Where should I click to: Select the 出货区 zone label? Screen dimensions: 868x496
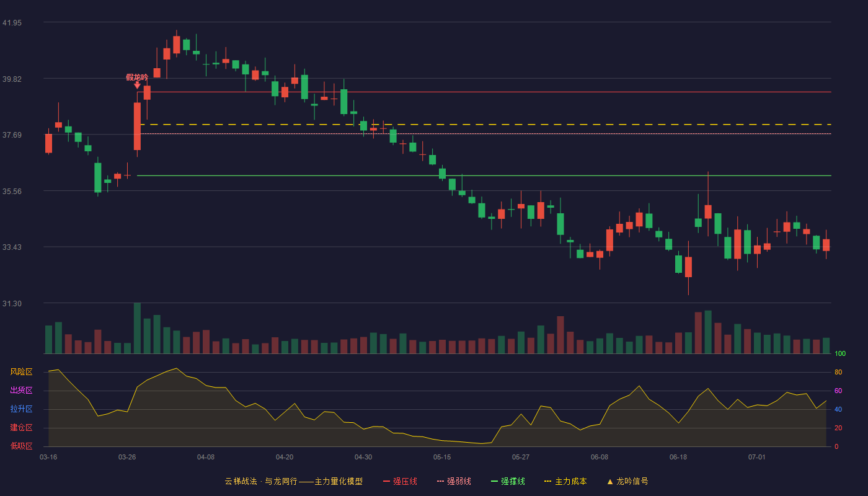21,391
